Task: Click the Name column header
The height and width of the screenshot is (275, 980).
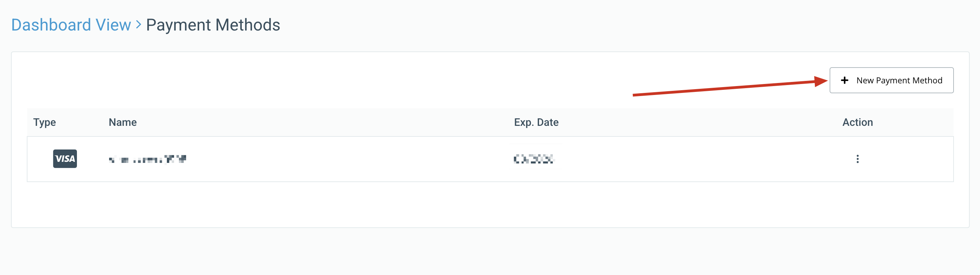Action: click(123, 122)
